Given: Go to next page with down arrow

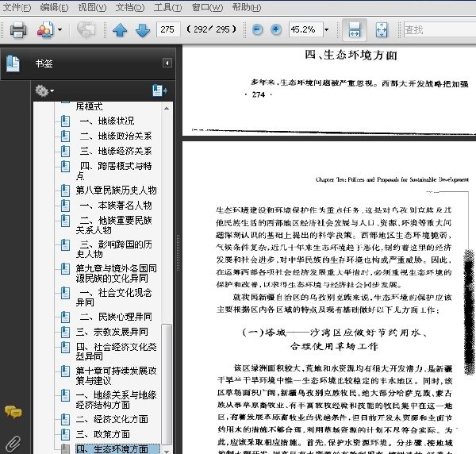Looking at the screenshot, I should [x=143, y=29].
